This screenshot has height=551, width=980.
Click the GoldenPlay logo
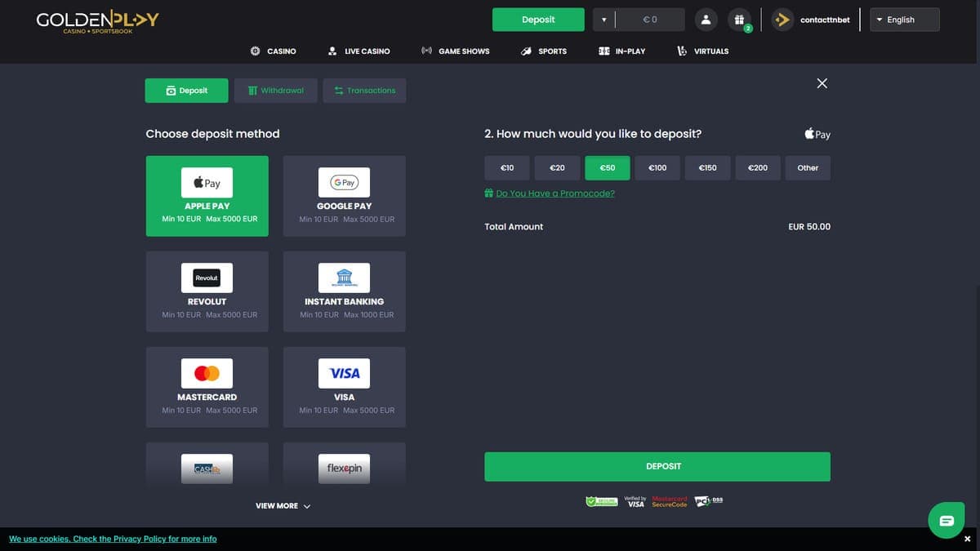97,22
